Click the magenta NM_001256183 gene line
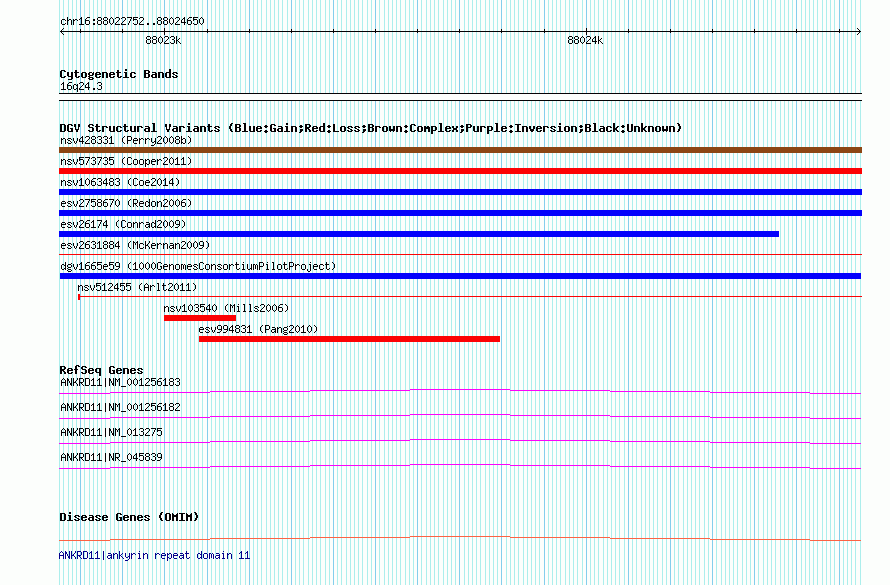 460,391
